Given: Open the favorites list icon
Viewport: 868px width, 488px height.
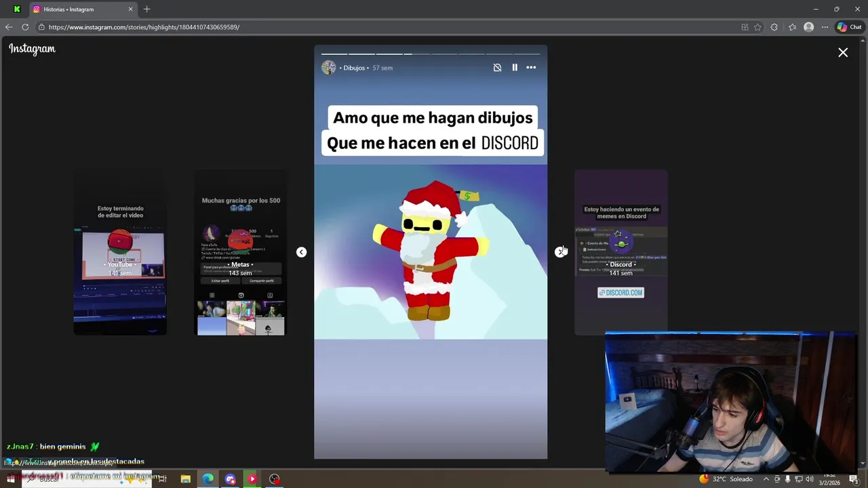Looking at the screenshot, I should (792, 27).
